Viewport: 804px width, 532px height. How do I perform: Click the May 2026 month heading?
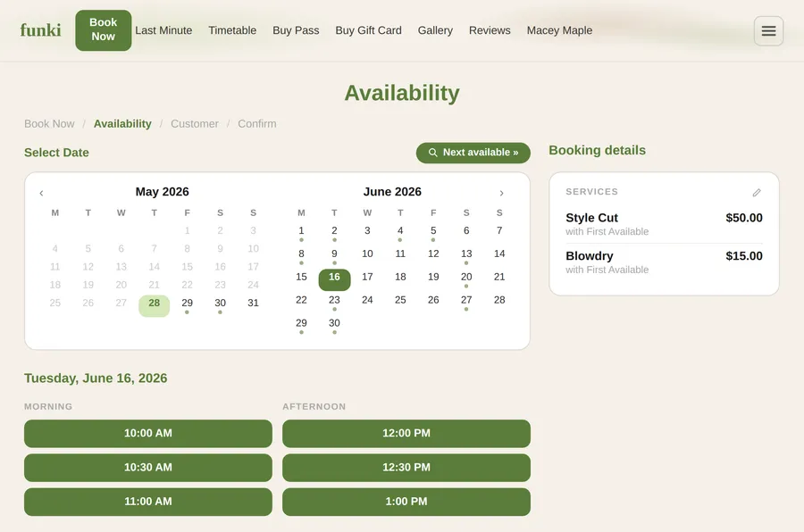(162, 192)
